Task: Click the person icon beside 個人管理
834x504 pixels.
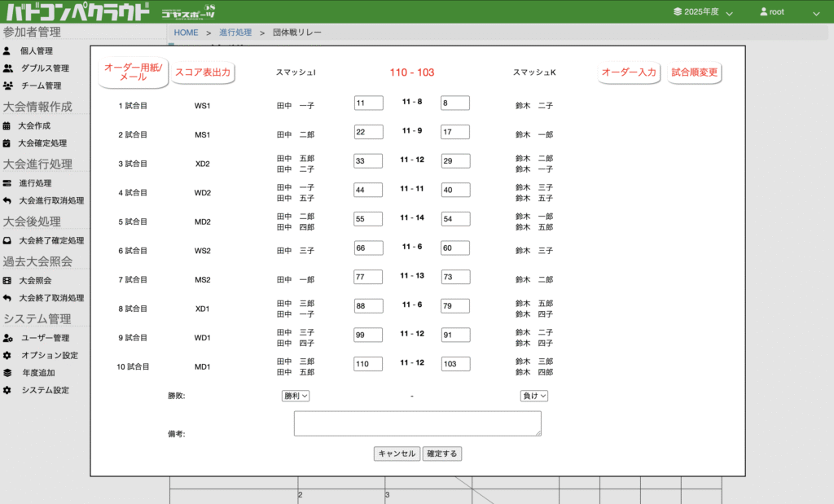Action: 7,50
